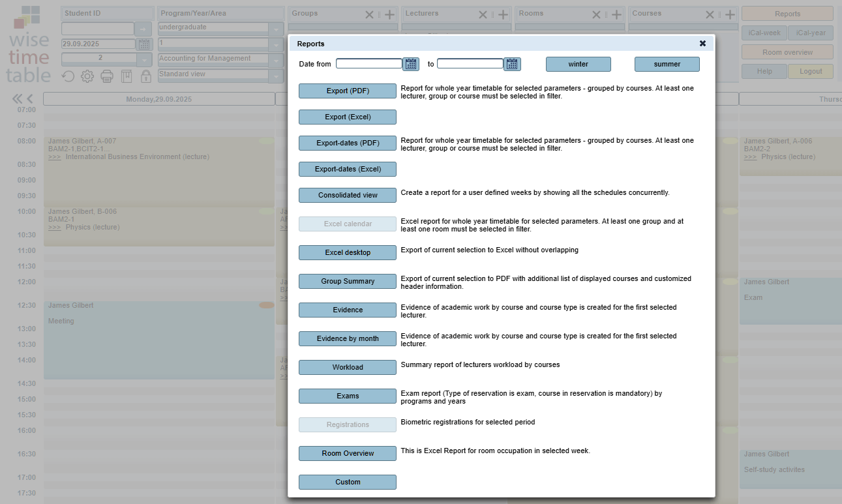Clear Lecturers filter with the X icon
This screenshot has height=504, width=842.
[x=483, y=14]
